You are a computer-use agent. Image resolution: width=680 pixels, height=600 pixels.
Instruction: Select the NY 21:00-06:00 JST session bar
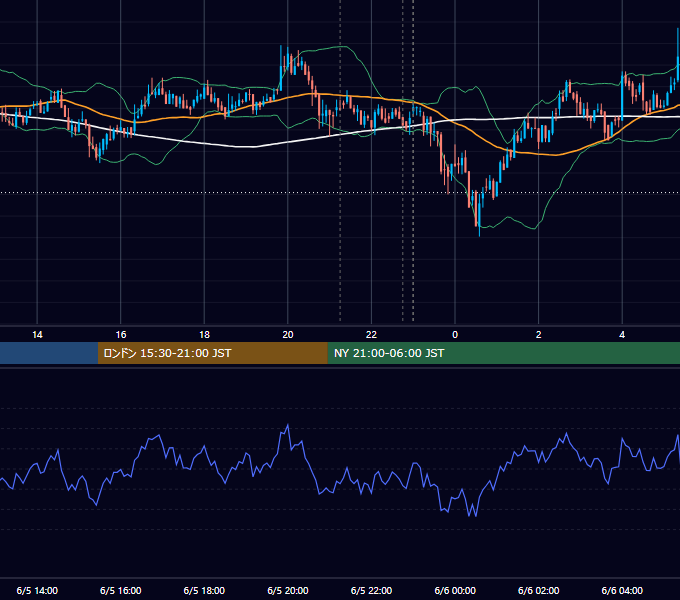[x=503, y=353]
